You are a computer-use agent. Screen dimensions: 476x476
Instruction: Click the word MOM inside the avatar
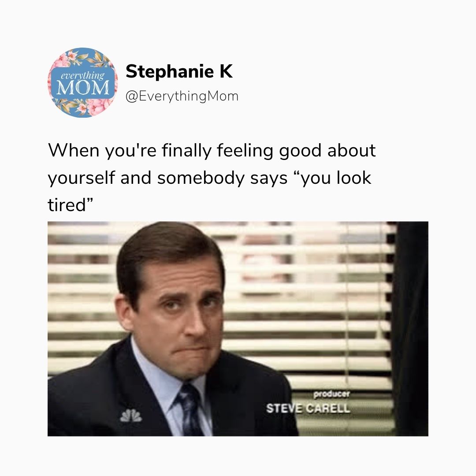coord(82,88)
